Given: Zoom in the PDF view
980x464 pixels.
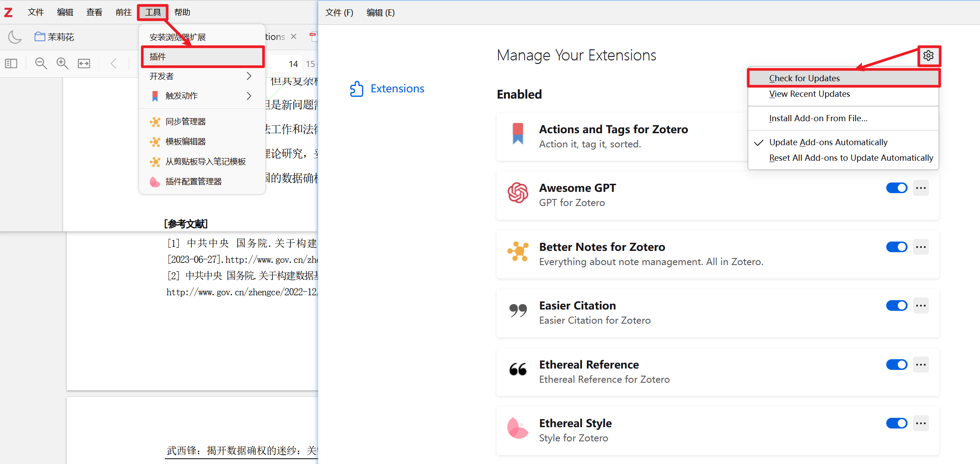Looking at the screenshot, I should [62, 63].
